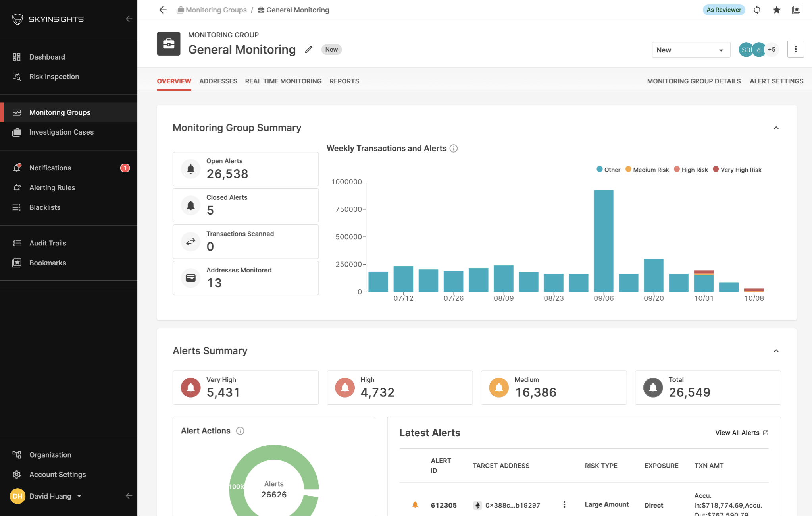Collapse sidebar with top arrow

pos(129,19)
